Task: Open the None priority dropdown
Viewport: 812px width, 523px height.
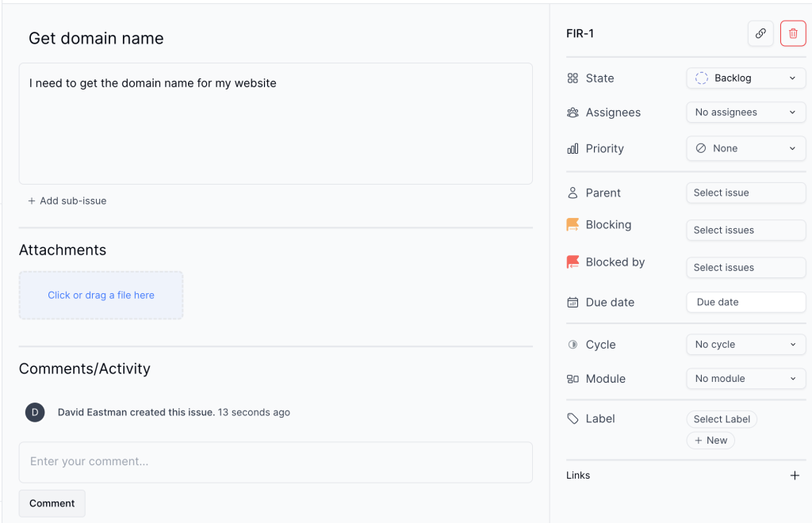Action: pos(745,148)
